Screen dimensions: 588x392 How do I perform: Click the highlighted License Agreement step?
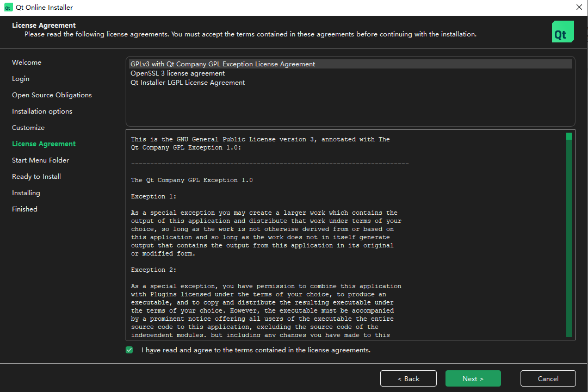tap(44, 144)
